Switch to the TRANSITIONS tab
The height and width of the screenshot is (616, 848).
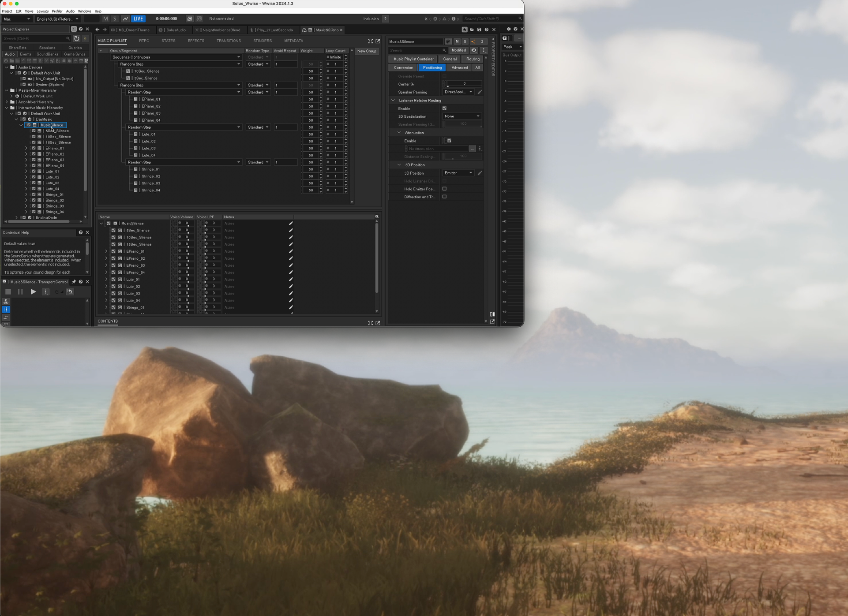tap(228, 41)
